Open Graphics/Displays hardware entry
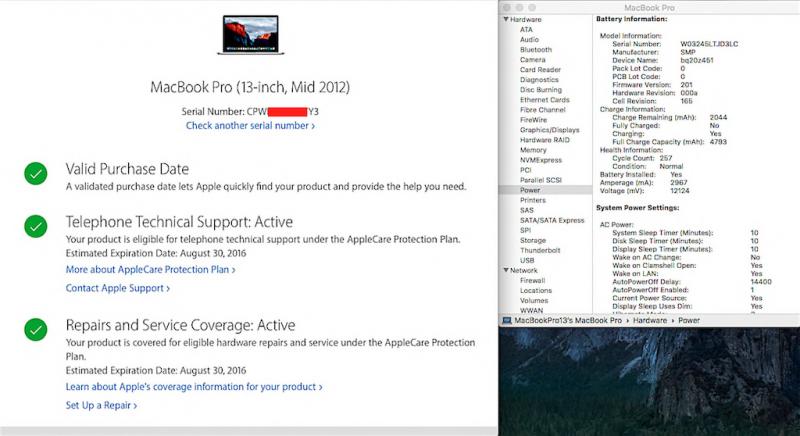 549,130
